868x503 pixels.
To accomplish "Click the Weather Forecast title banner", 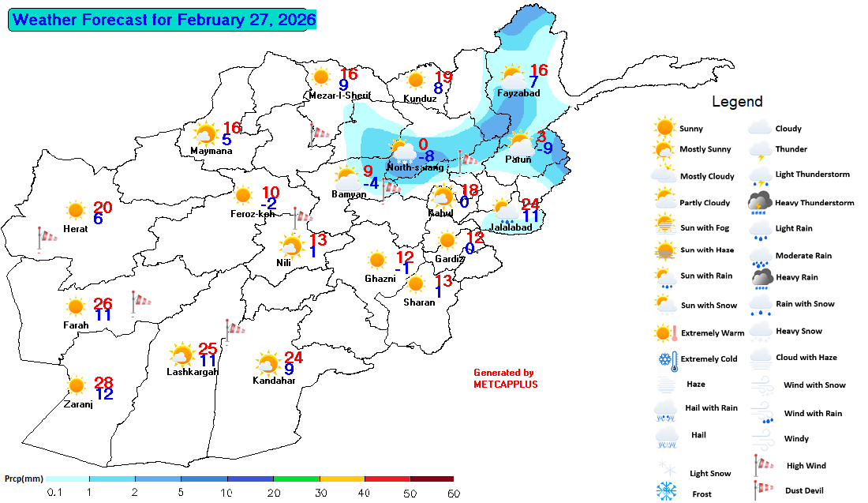I will coord(163,20).
